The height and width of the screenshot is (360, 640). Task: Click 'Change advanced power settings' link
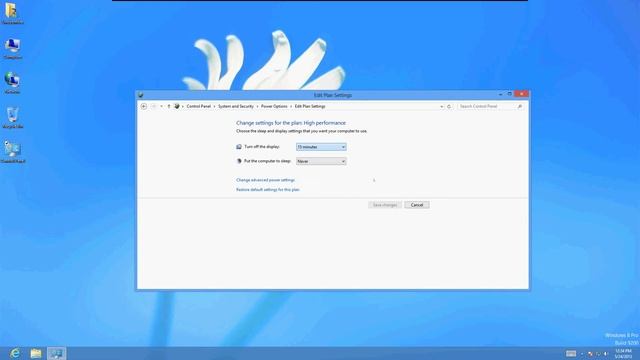[x=265, y=180]
